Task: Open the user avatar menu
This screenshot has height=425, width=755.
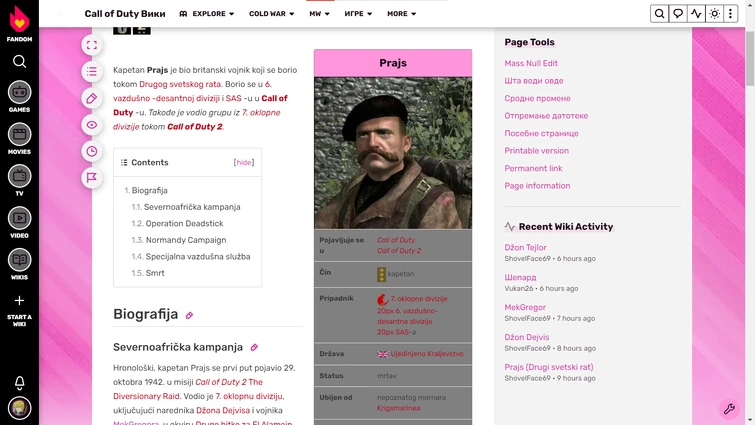Action: [x=19, y=408]
